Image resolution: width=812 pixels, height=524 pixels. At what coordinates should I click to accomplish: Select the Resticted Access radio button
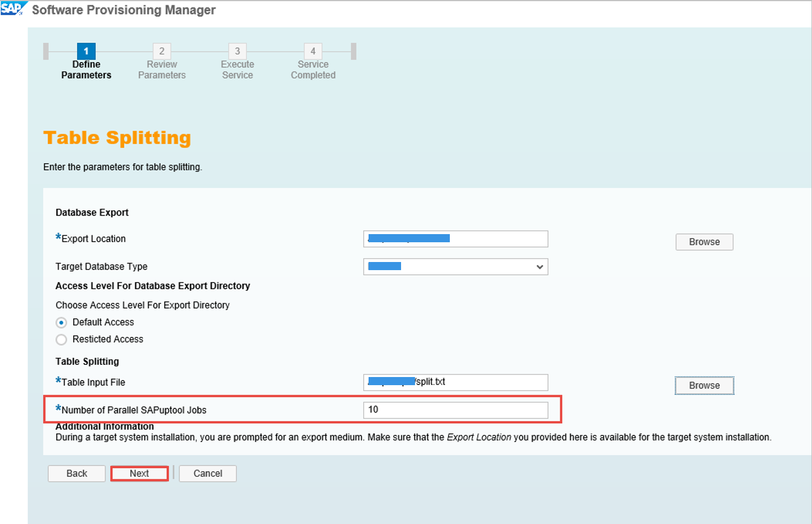point(61,339)
